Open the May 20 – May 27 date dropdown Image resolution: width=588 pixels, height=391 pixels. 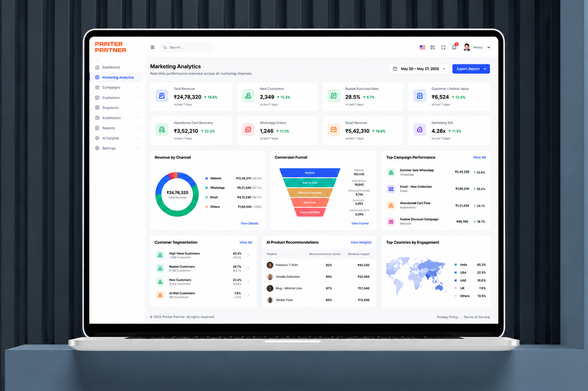(x=419, y=69)
